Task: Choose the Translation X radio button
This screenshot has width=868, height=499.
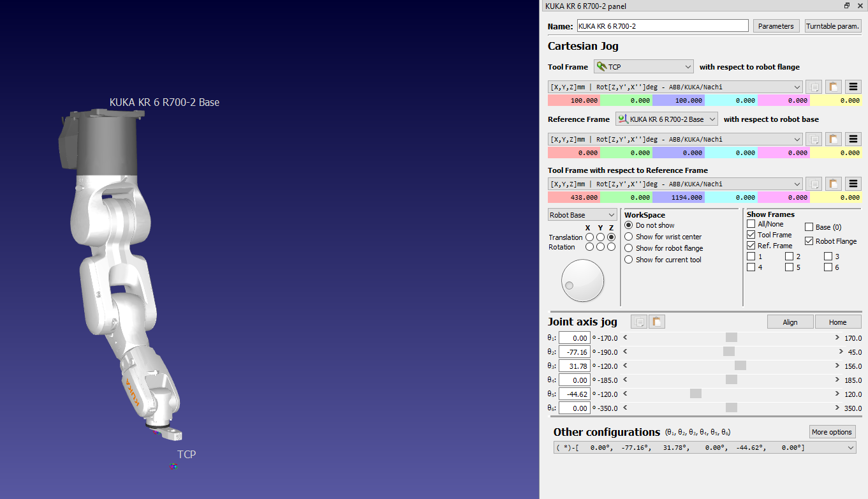Action: [589, 237]
